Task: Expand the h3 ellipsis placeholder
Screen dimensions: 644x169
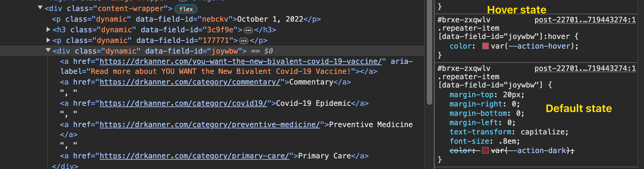Action: click(248, 30)
